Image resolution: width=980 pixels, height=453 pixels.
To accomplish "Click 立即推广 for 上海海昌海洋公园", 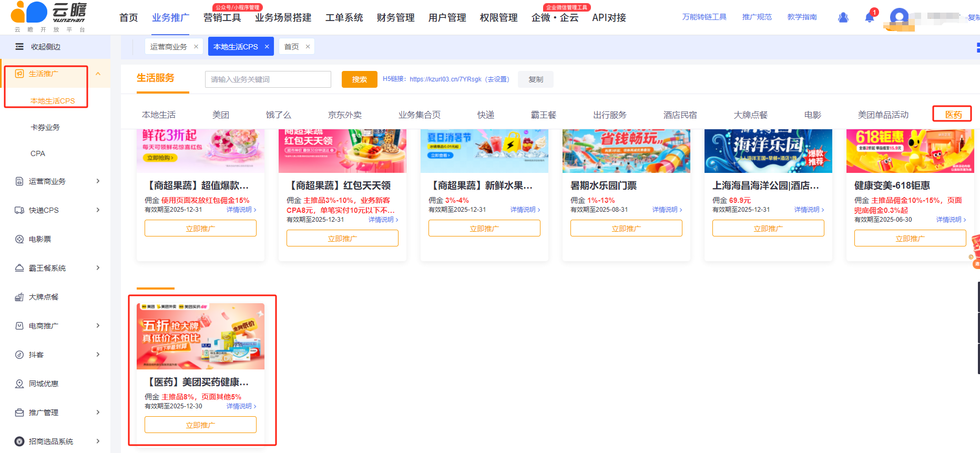I will point(768,228).
